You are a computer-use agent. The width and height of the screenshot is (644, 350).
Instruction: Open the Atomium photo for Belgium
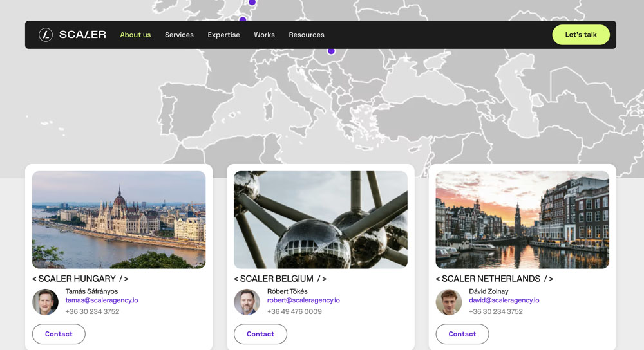tap(321, 219)
